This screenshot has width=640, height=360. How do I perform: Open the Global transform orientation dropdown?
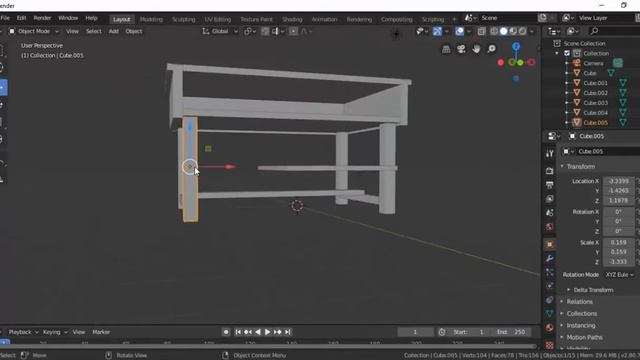pyautogui.click(x=220, y=31)
